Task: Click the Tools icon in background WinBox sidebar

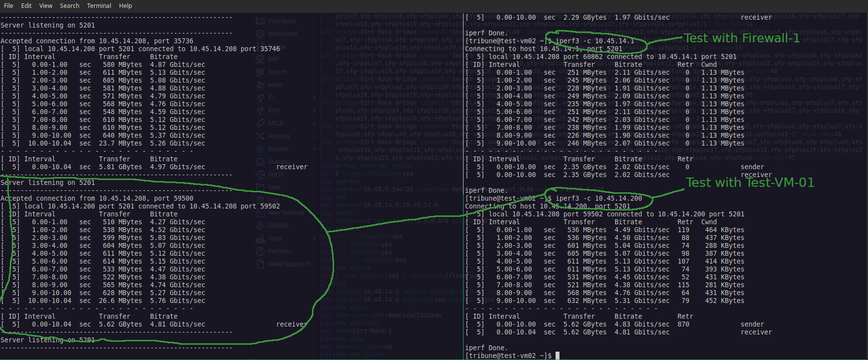Action: click(x=260, y=238)
